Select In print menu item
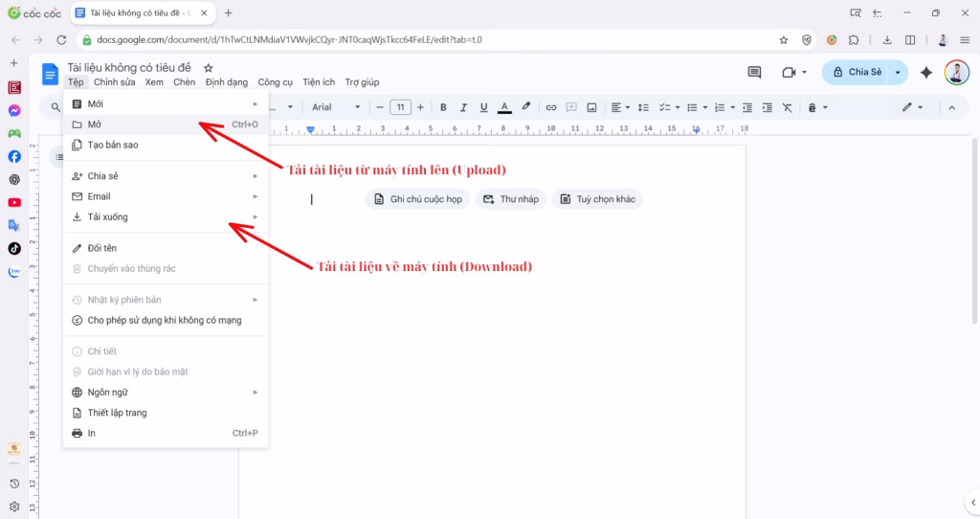 [x=166, y=434]
